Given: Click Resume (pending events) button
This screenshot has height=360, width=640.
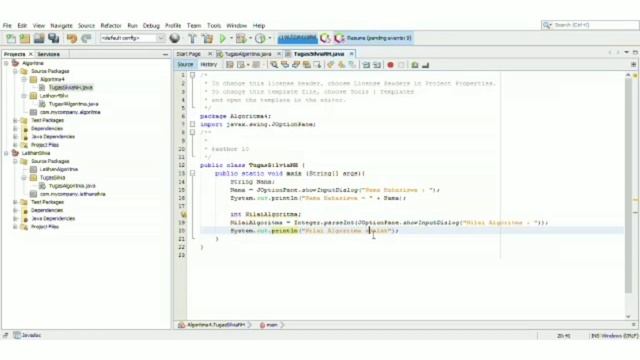Looking at the screenshot, I should tap(374, 38).
